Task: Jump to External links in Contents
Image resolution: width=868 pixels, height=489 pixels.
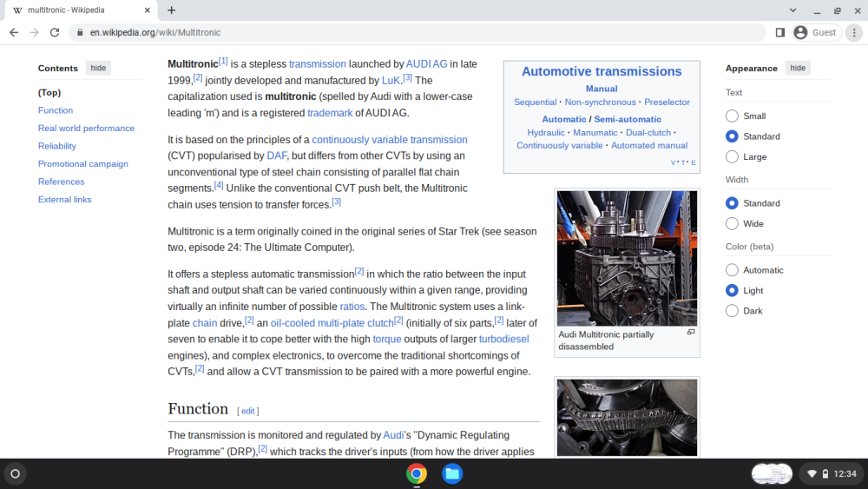Action: [x=65, y=200]
